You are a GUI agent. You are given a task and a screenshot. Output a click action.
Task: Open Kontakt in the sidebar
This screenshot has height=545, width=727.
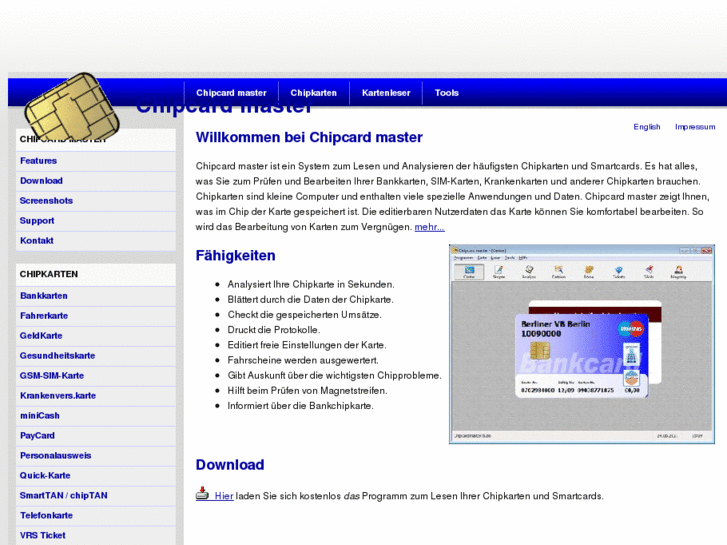(x=96, y=241)
